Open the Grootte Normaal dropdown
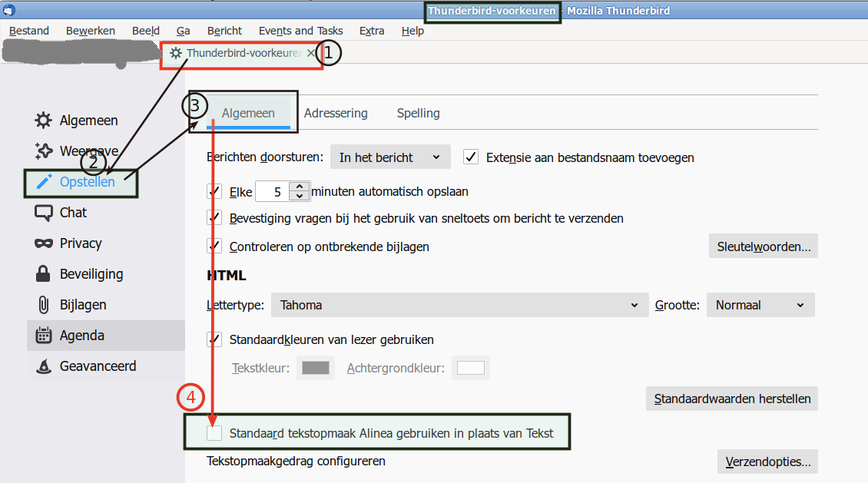This screenshot has width=868, height=483. click(x=760, y=305)
